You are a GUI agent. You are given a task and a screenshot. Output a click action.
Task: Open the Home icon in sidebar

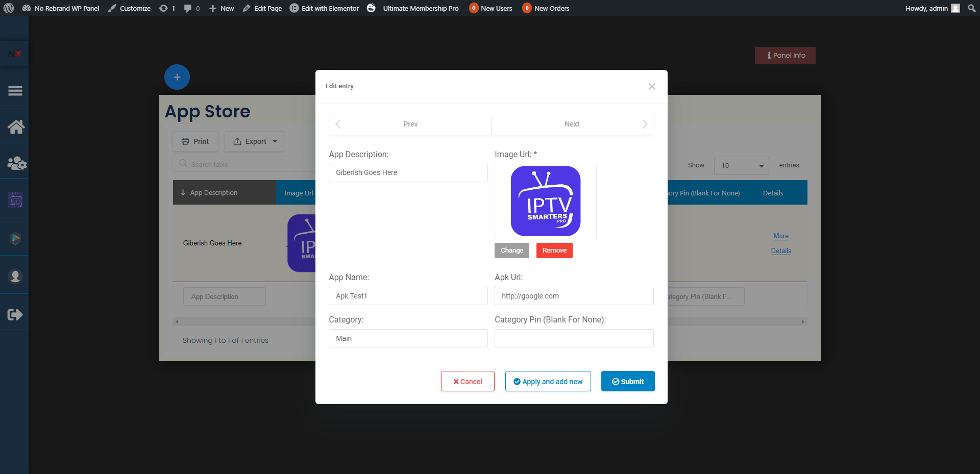[15, 127]
